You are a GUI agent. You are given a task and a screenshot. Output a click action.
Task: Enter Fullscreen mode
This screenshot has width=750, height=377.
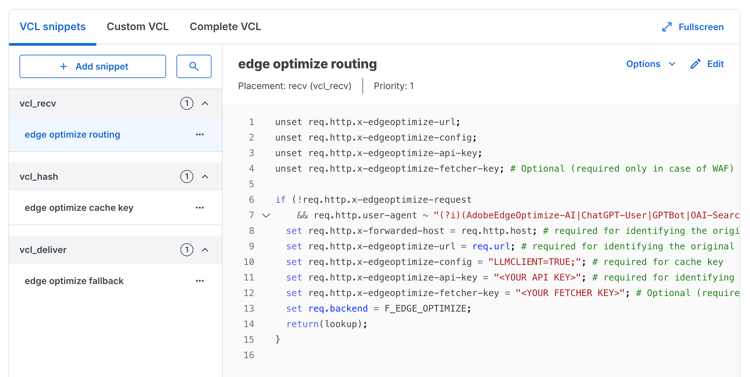[693, 27]
